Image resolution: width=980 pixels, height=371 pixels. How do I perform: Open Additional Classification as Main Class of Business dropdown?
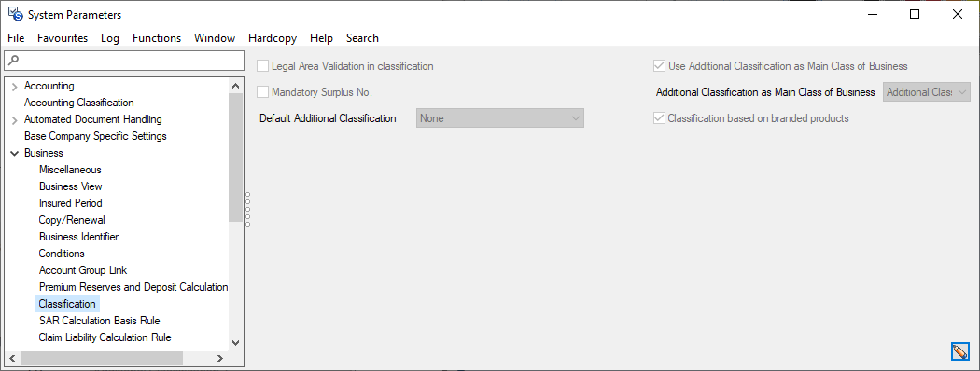tap(927, 92)
